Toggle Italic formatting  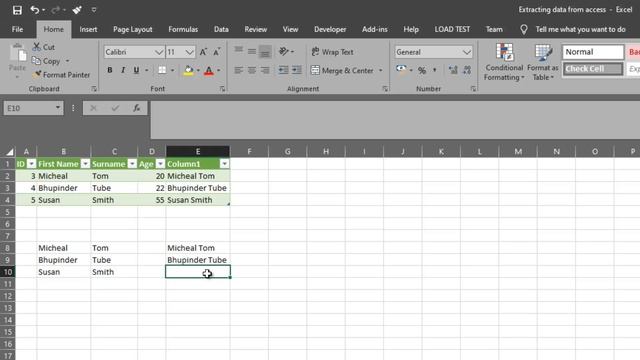click(123, 70)
